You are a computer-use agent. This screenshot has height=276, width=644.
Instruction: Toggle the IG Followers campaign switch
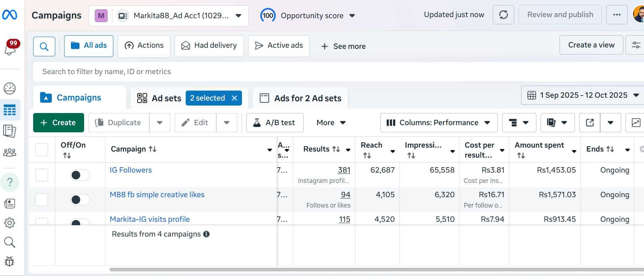(80, 175)
